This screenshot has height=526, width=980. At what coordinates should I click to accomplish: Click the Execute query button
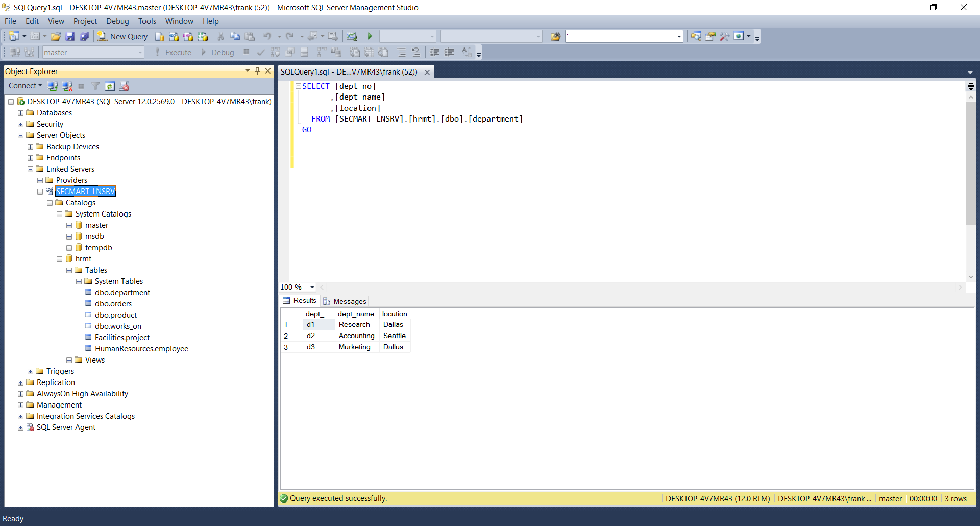[x=174, y=52]
